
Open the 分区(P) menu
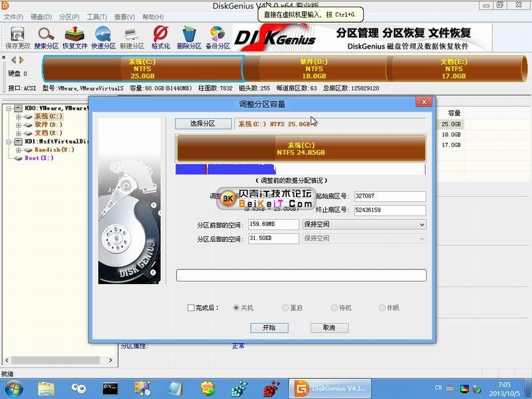tap(69, 17)
